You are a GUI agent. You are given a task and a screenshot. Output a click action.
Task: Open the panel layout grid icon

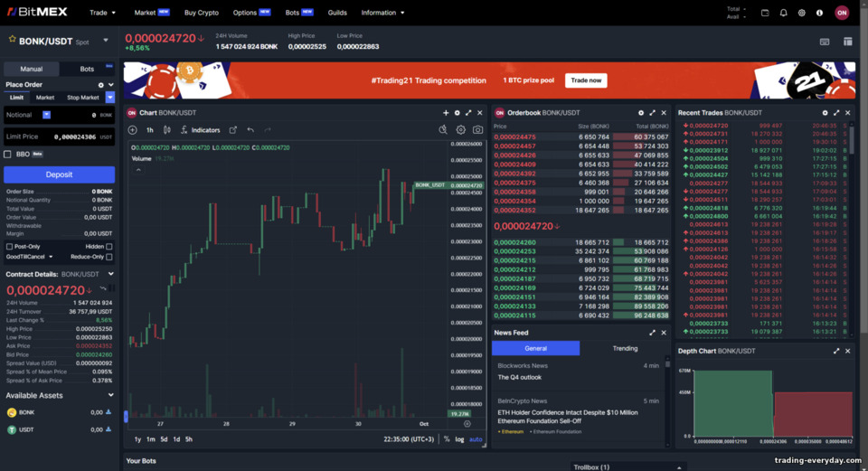(x=847, y=42)
